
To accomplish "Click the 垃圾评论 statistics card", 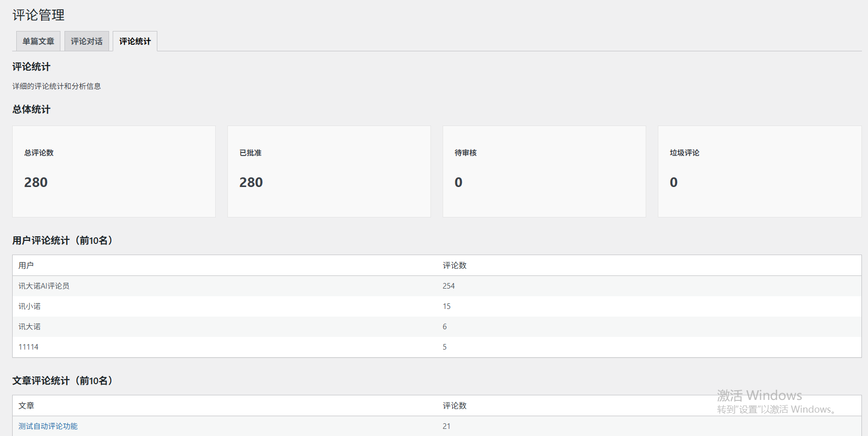I will pos(759,171).
